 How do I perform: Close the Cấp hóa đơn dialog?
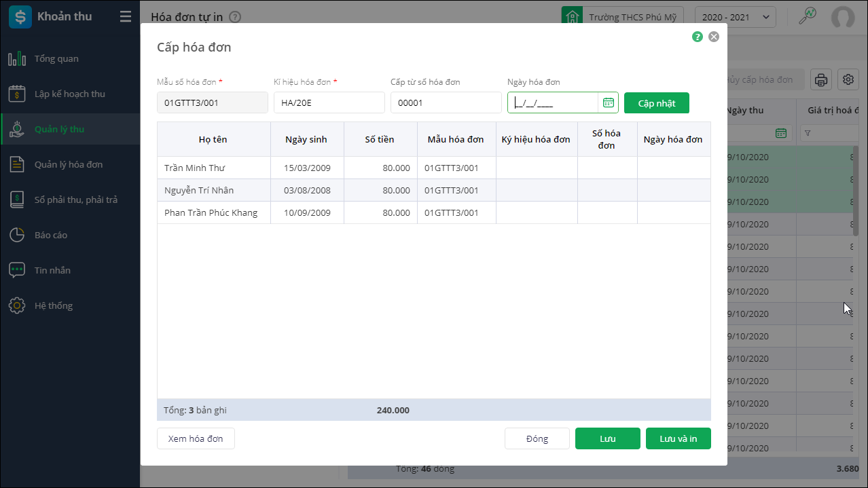[714, 37]
